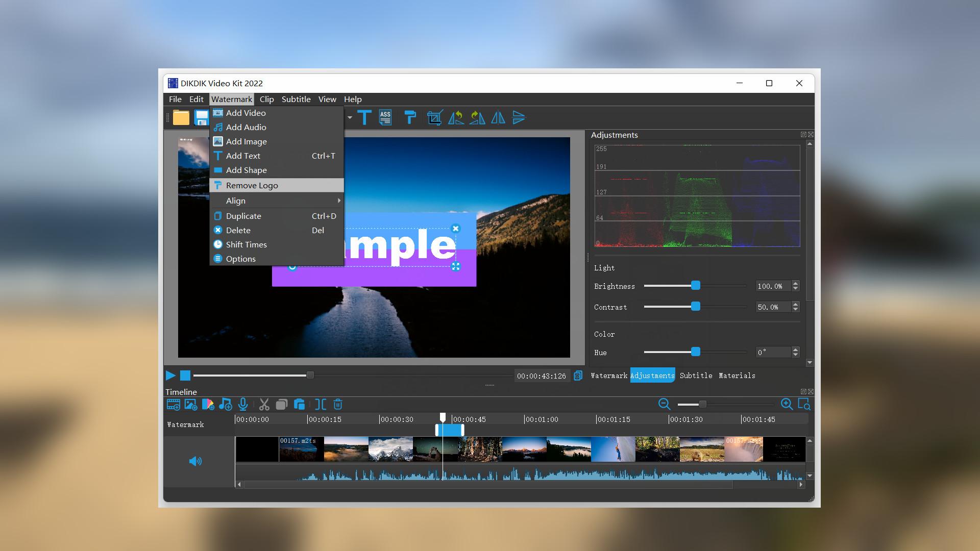980x551 pixels.
Task: Expand the Align submenu
Action: (x=235, y=201)
